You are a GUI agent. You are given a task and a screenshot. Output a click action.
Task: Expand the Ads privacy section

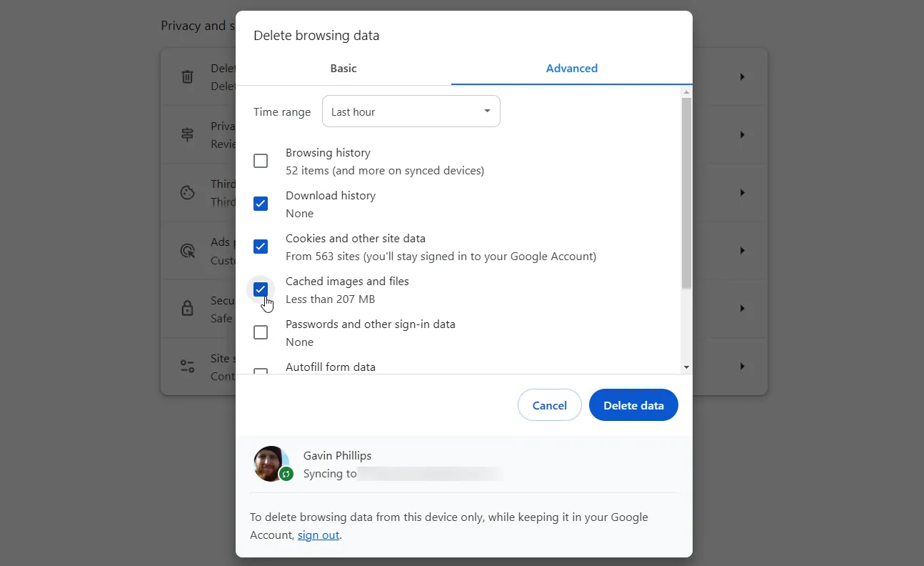pos(741,250)
